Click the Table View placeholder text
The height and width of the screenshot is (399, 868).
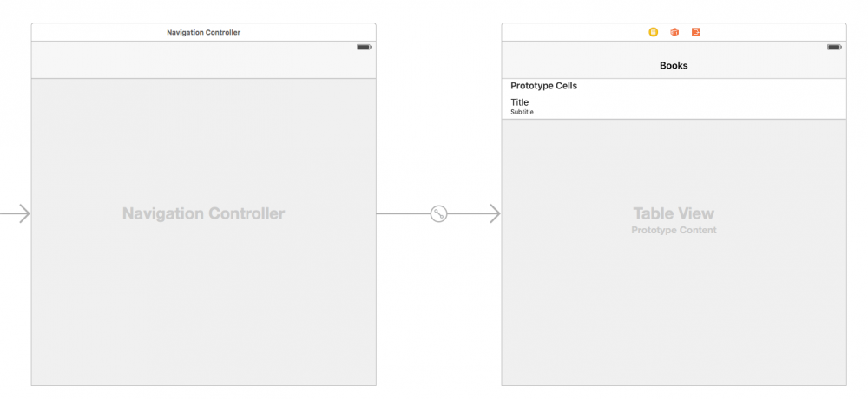pos(674,213)
